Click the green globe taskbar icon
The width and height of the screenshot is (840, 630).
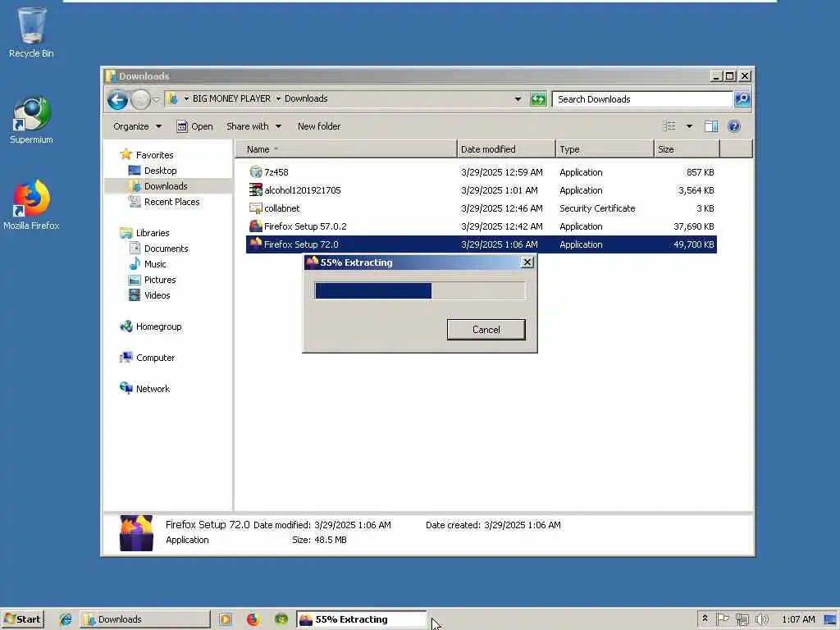[x=281, y=619]
